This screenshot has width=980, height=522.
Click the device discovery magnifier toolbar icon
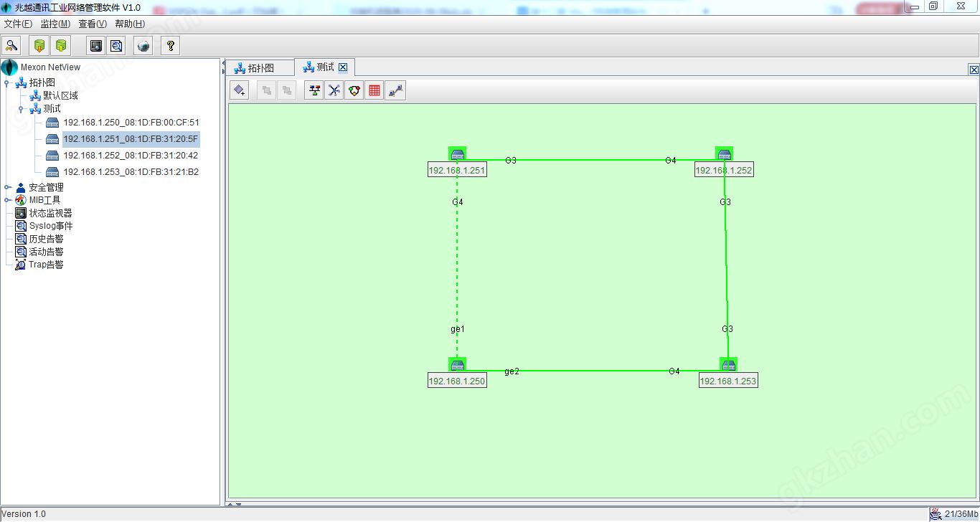(11, 46)
